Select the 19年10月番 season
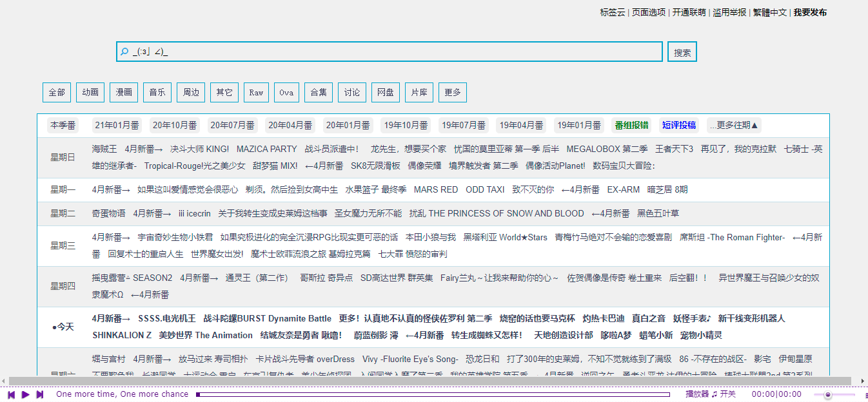868x402 pixels. 406,125
